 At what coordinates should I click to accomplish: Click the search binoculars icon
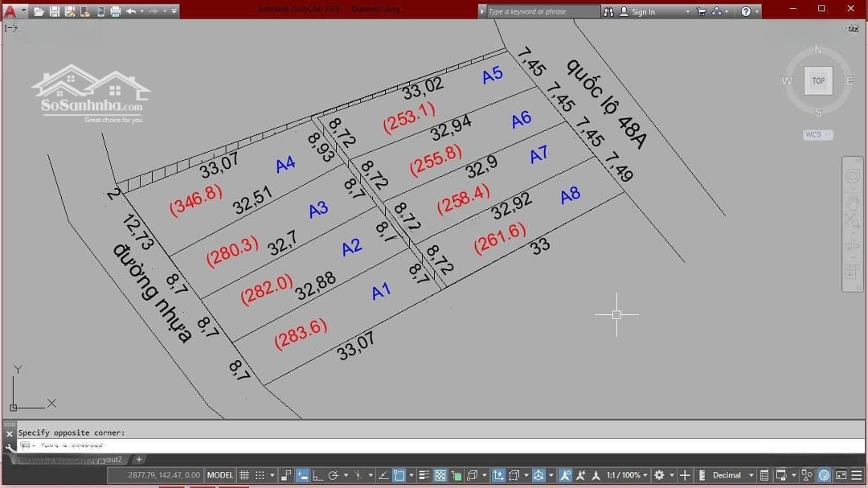[x=608, y=11]
